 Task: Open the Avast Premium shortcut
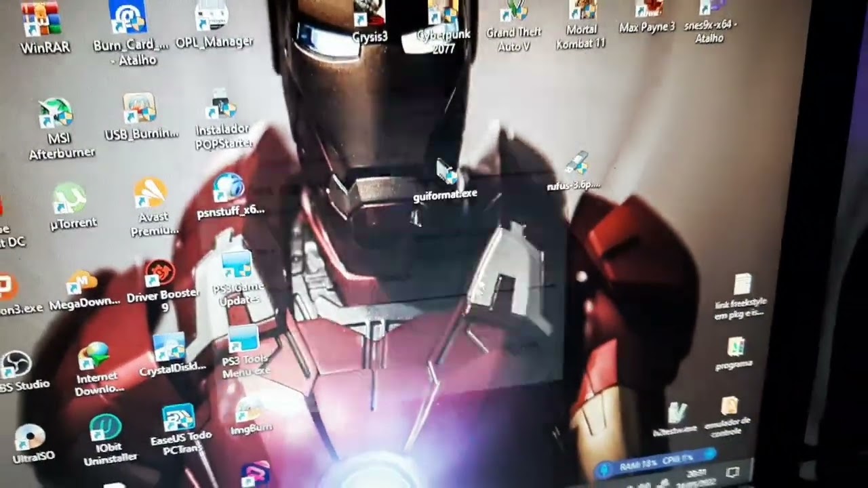point(153,207)
